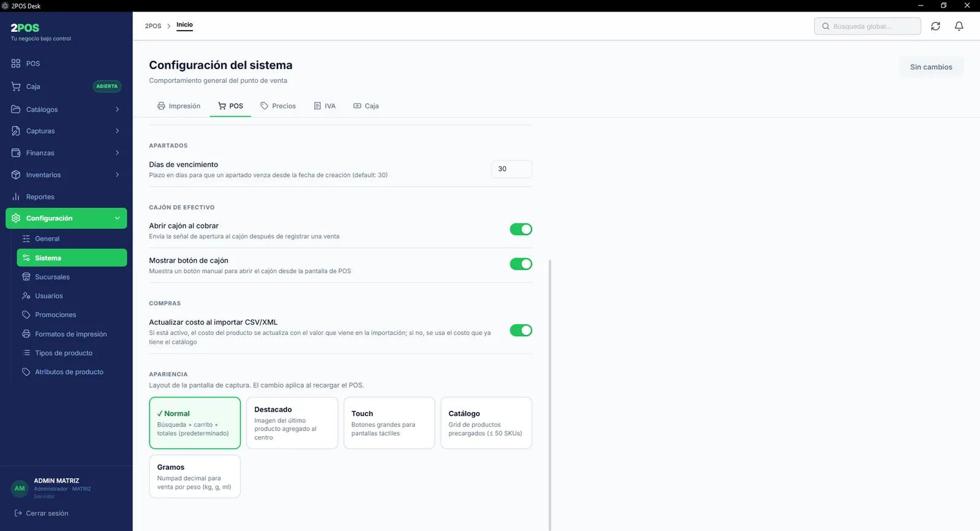980x531 pixels.
Task: Open Tipos de producto page
Action: point(72,353)
